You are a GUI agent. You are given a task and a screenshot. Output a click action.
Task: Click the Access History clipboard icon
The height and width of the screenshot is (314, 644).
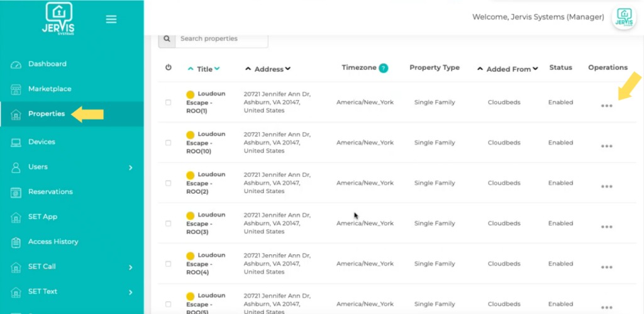[16, 242]
